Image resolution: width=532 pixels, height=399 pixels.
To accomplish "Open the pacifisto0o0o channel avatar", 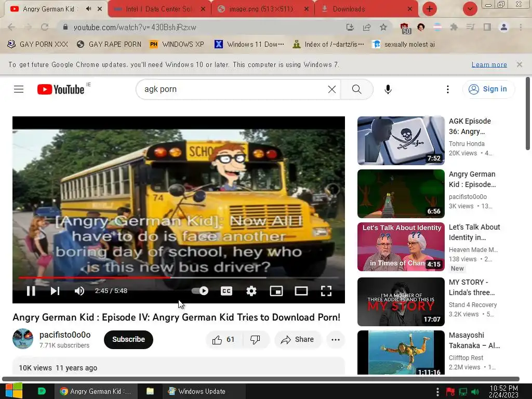I will 23,339.
